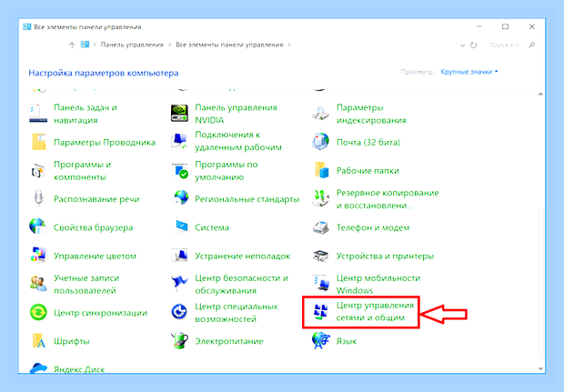Open the address bar history dropdown arrow
This screenshot has width=564, height=392.
(x=462, y=45)
